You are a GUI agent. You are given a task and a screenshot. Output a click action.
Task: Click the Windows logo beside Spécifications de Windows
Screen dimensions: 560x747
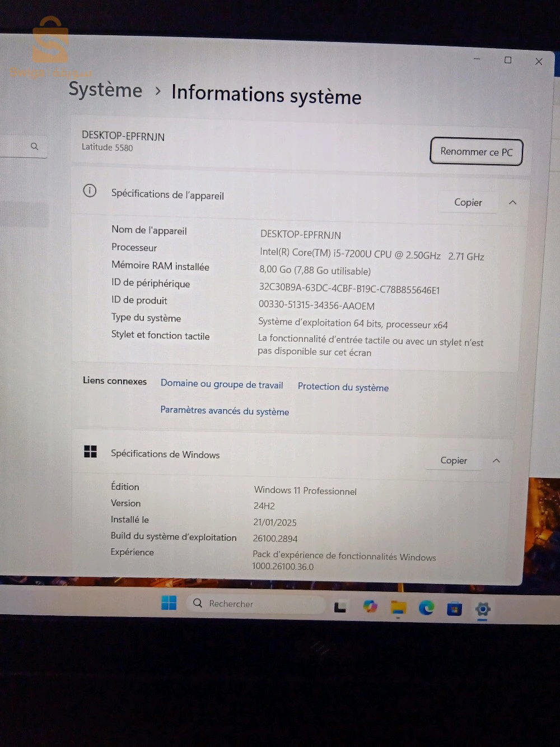pyautogui.click(x=90, y=451)
